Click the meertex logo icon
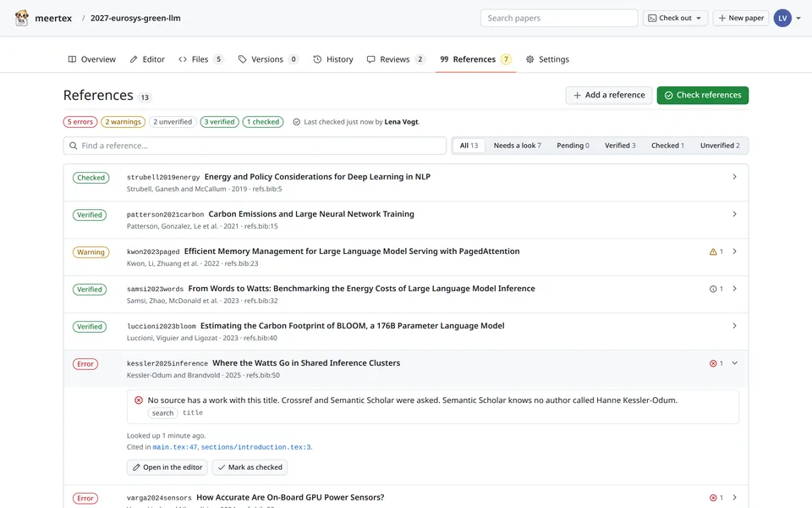The height and width of the screenshot is (508, 812). [x=22, y=18]
